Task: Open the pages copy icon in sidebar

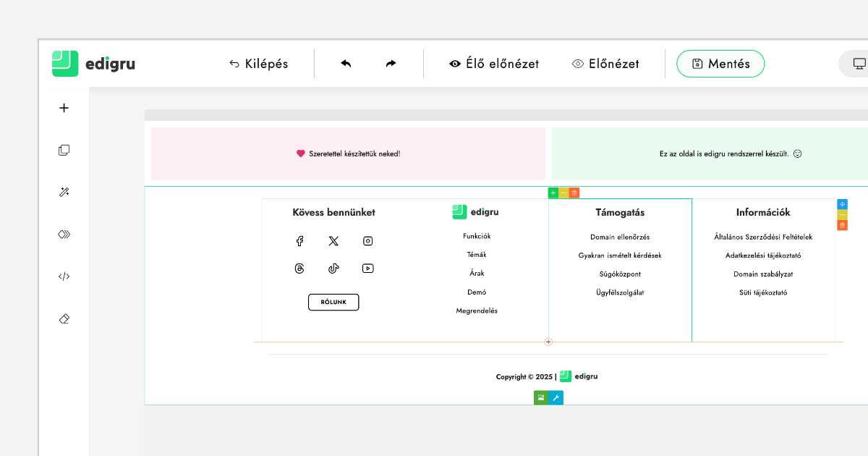Action: point(64,150)
